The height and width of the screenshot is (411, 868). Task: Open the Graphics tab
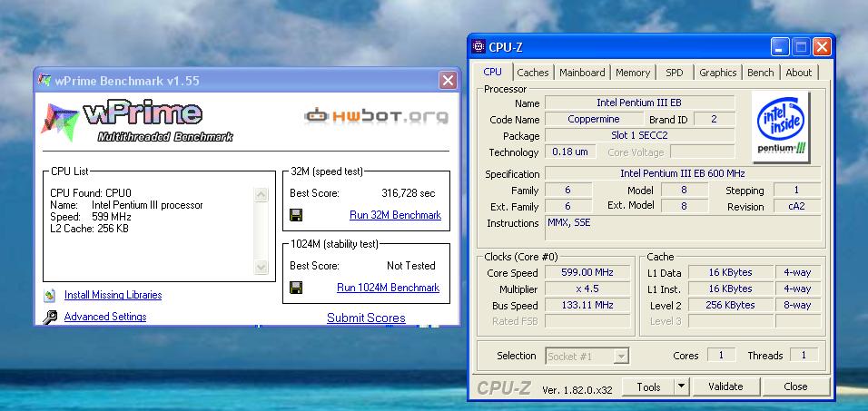pos(718,73)
